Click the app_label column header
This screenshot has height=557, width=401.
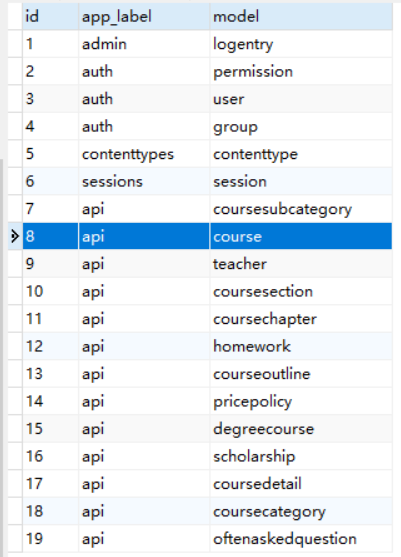144,17
